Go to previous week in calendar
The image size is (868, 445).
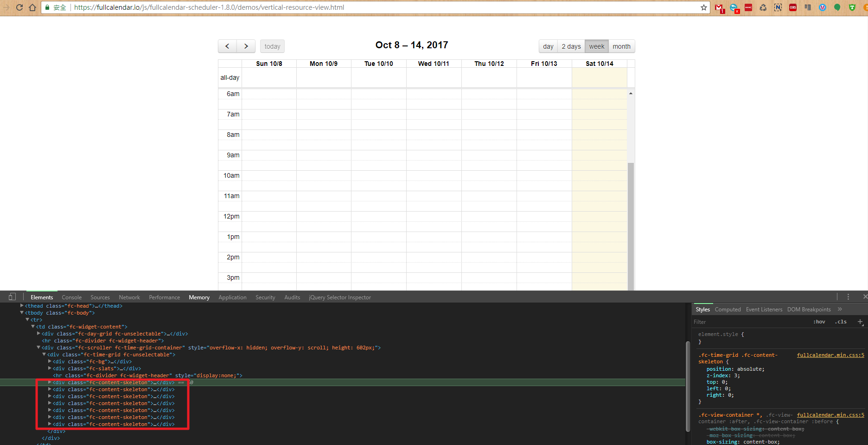point(227,46)
